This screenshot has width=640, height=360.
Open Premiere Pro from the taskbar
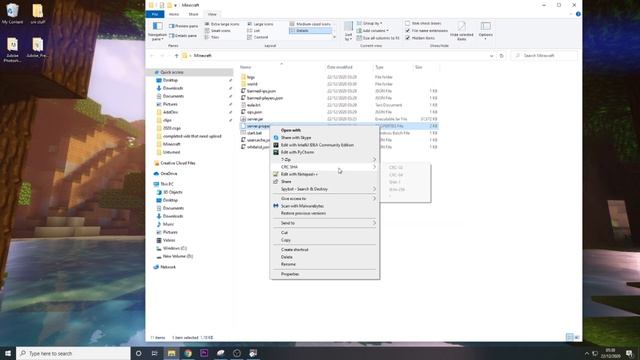[x=204, y=353]
